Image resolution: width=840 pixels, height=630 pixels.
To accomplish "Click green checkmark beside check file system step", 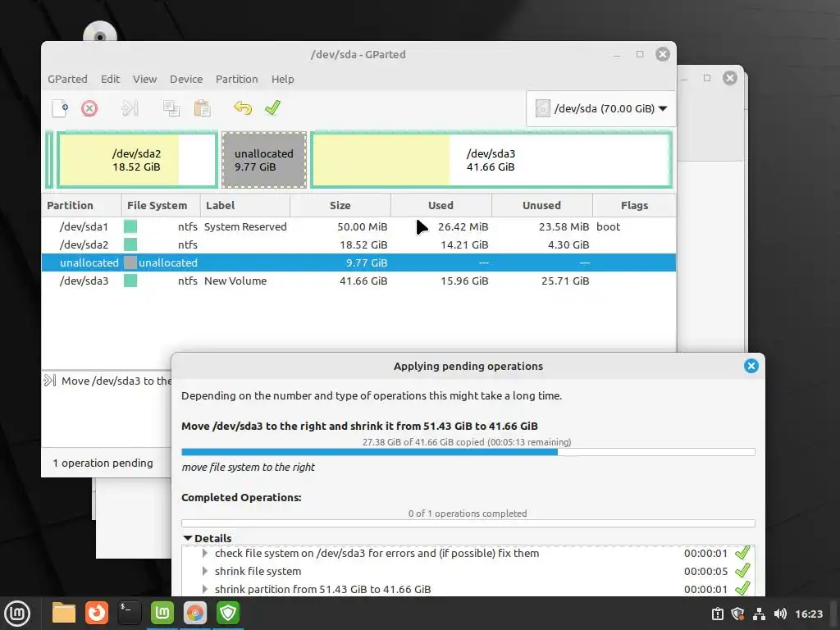I will click(x=742, y=552).
